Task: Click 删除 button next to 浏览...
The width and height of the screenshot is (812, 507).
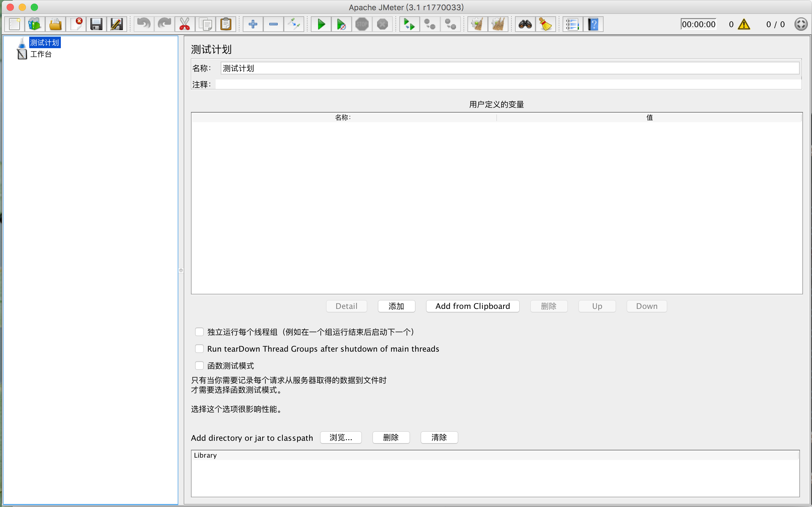Action: (x=391, y=437)
